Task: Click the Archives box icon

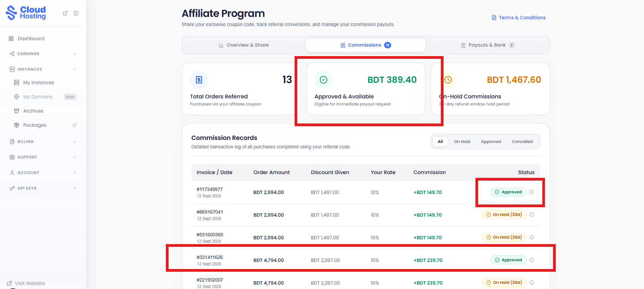Action: click(x=17, y=111)
